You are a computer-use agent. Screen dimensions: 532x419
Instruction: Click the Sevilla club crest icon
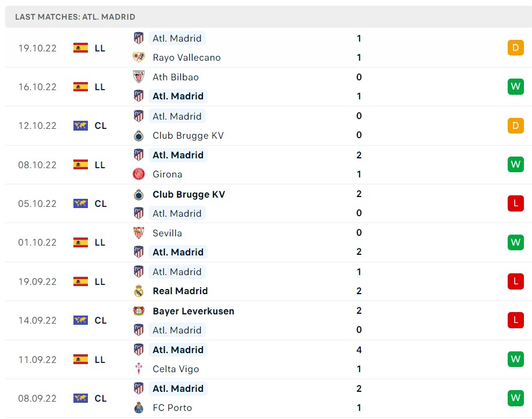tap(139, 233)
